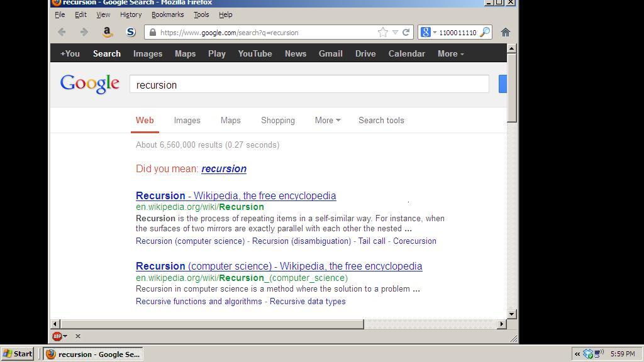Open the Amazon toolbar icon
Viewport: 644px width, 362px height.
pyautogui.click(x=107, y=32)
